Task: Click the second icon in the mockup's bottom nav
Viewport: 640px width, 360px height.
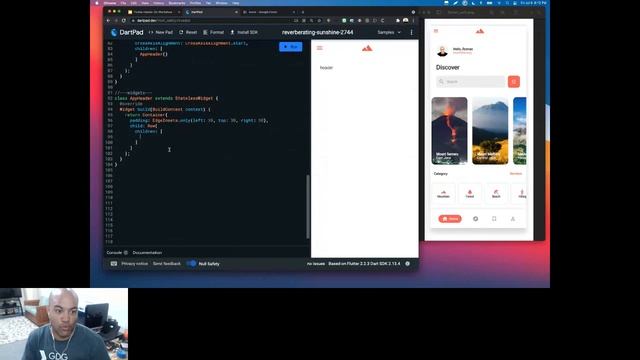Action: (476, 219)
